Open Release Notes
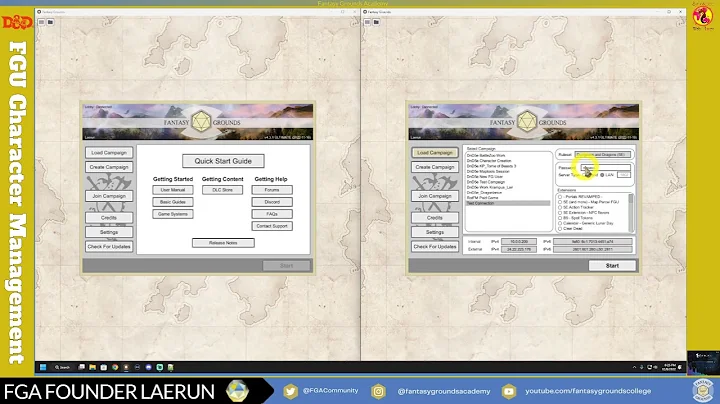This screenshot has height=404, width=720. [x=223, y=243]
